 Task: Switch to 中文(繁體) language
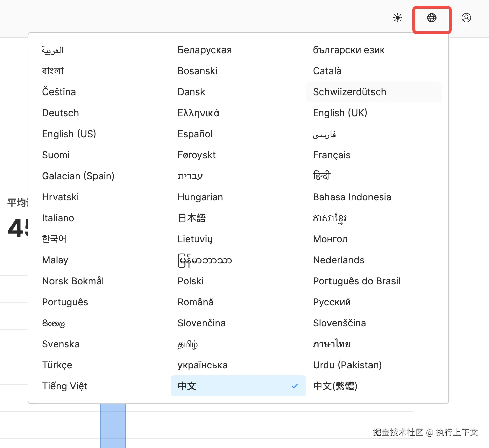click(335, 386)
